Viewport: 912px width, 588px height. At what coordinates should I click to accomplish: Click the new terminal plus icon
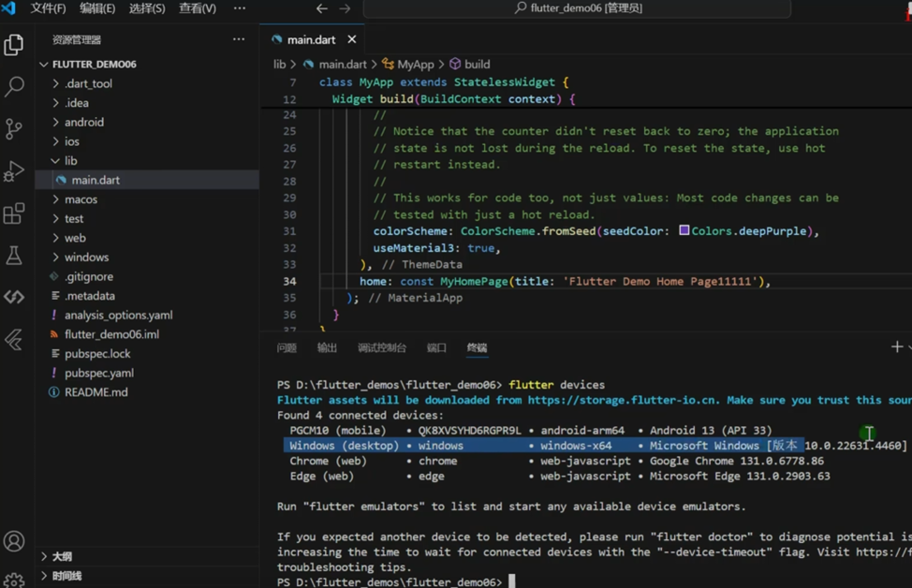click(896, 347)
